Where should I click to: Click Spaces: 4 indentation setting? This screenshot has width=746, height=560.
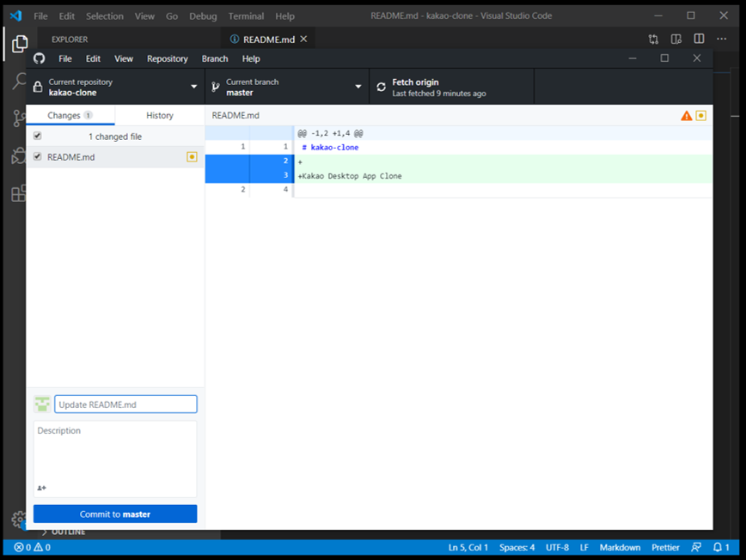[517, 547]
